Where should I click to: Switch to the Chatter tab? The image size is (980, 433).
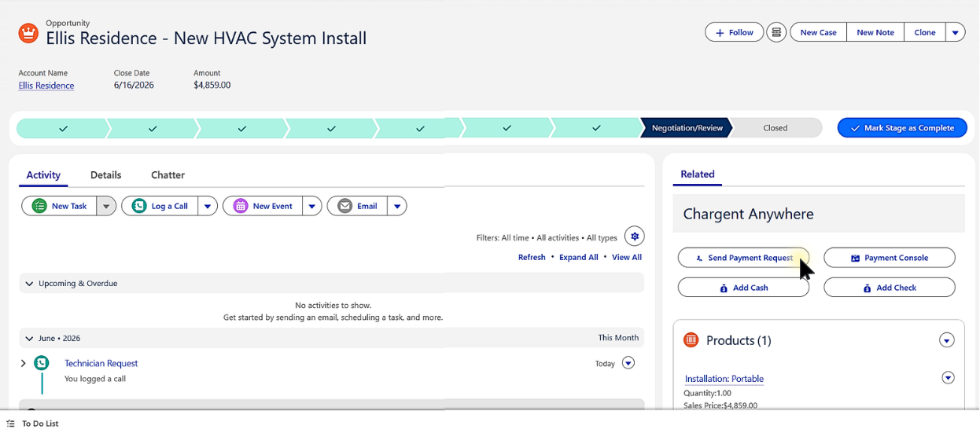168,174
